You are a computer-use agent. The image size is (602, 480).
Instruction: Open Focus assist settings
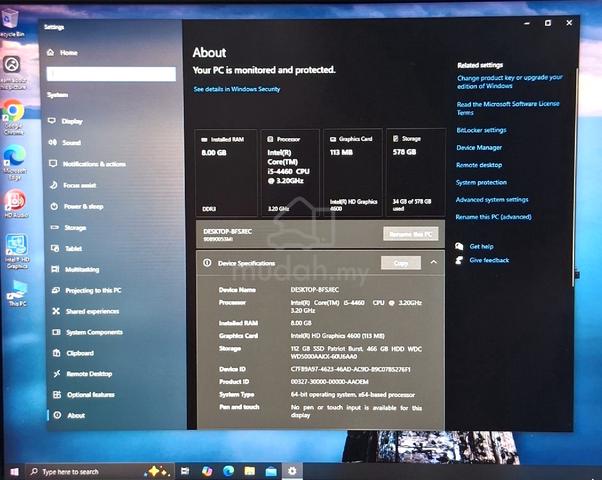[x=73, y=185]
